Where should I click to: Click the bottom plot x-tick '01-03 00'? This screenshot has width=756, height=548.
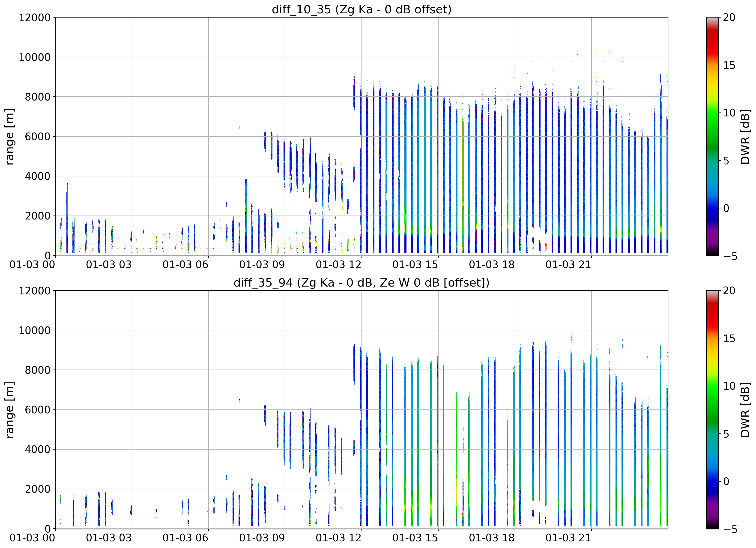coord(32,538)
